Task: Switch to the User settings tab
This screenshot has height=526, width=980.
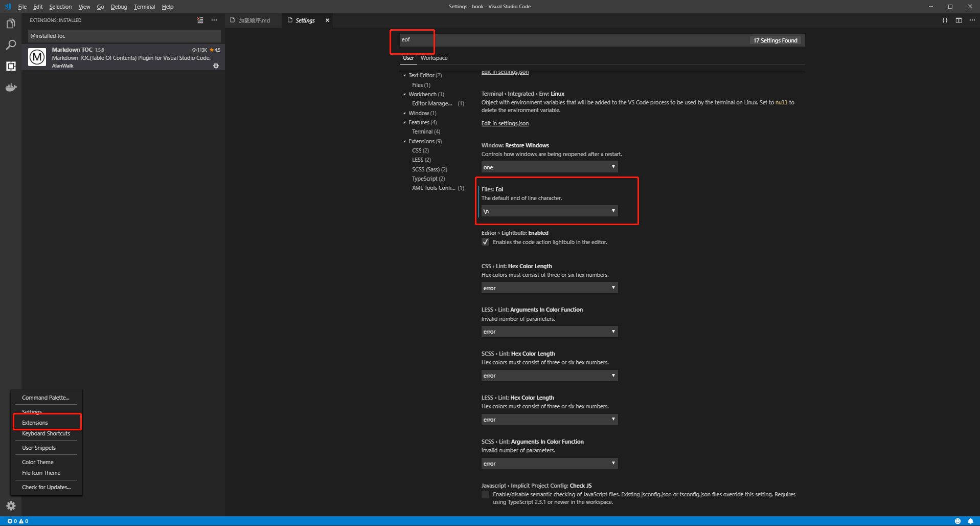Action: (x=408, y=58)
